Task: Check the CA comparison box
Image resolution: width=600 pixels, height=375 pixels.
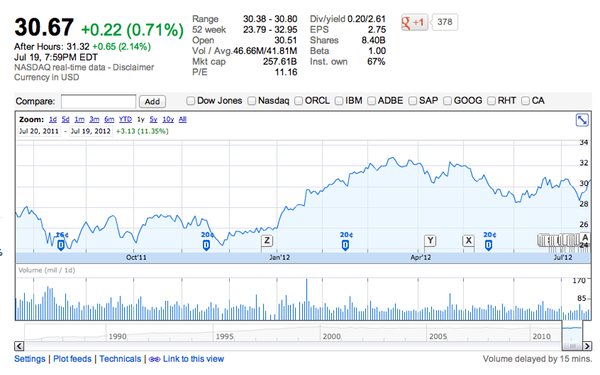Action: pos(525,101)
